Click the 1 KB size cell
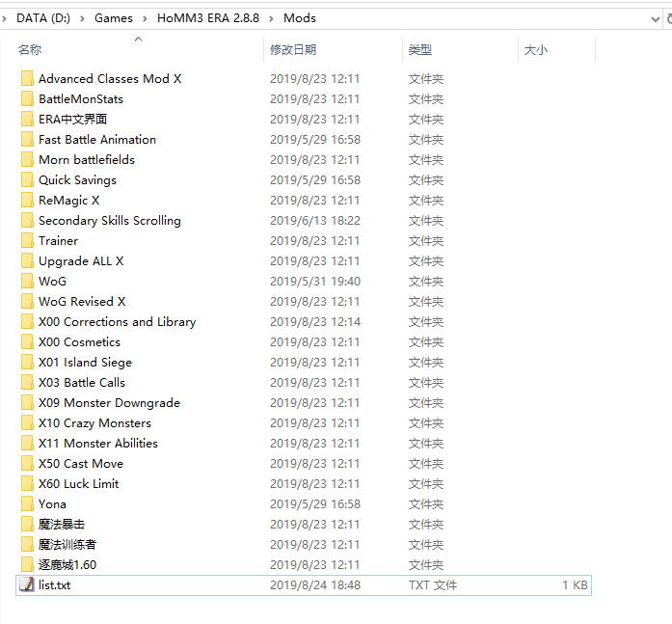 tap(575, 585)
